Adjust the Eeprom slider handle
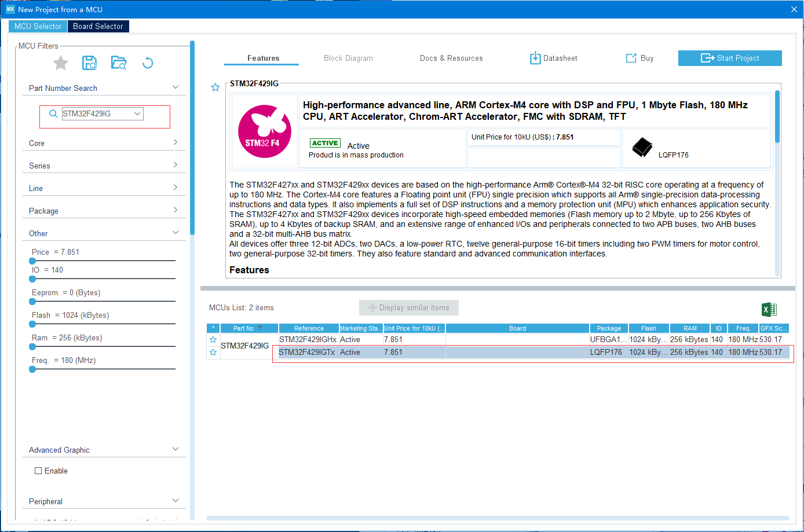The width and height of the screenshot is (804, 532). coord(32,302)
